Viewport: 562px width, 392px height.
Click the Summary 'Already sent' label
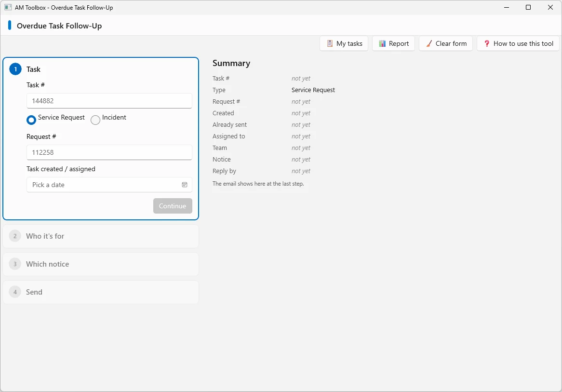click(230, 125)
